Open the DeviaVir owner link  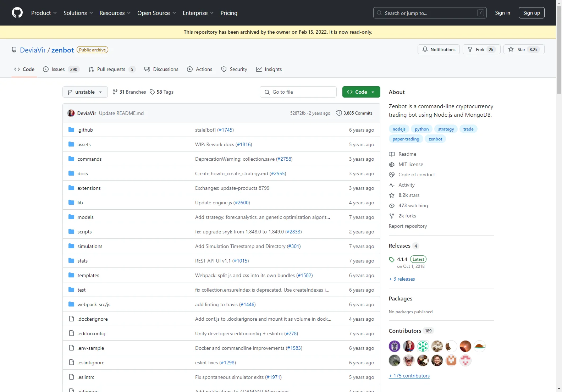pyautogui.click(x=33, y=50)
